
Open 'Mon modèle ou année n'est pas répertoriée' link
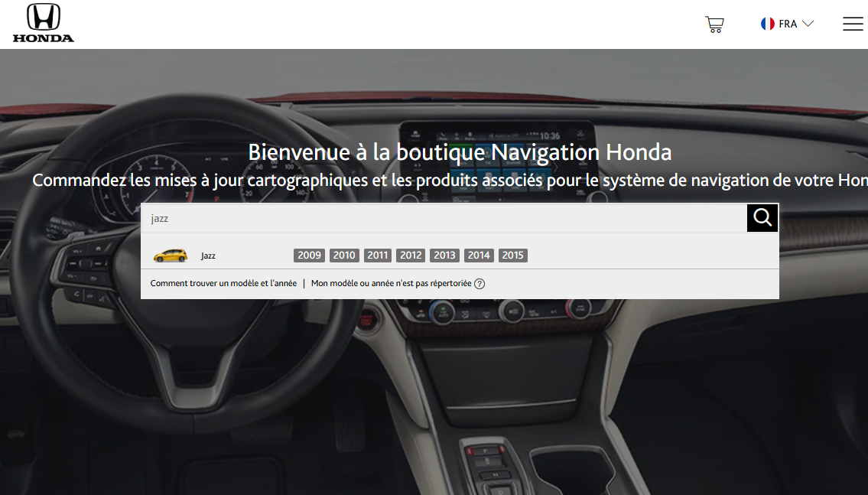click(392, 284)
